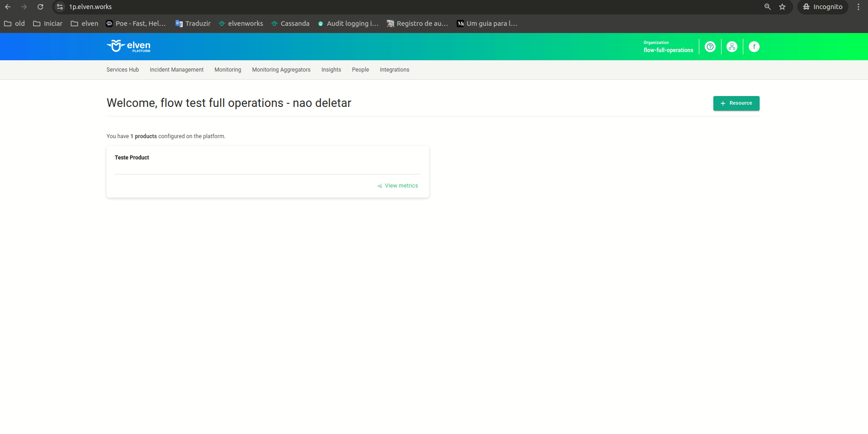Click the browser back arrow

click(x=8, y=7)
